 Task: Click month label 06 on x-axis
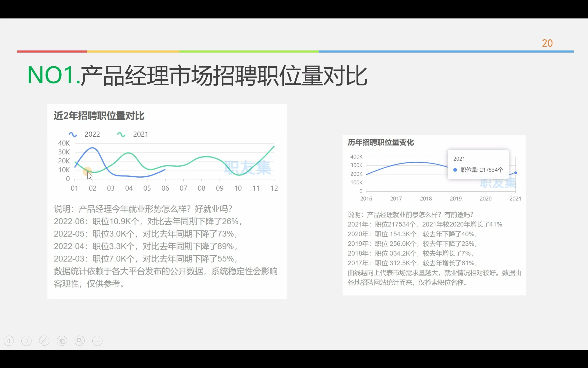[x=165, y=188]
